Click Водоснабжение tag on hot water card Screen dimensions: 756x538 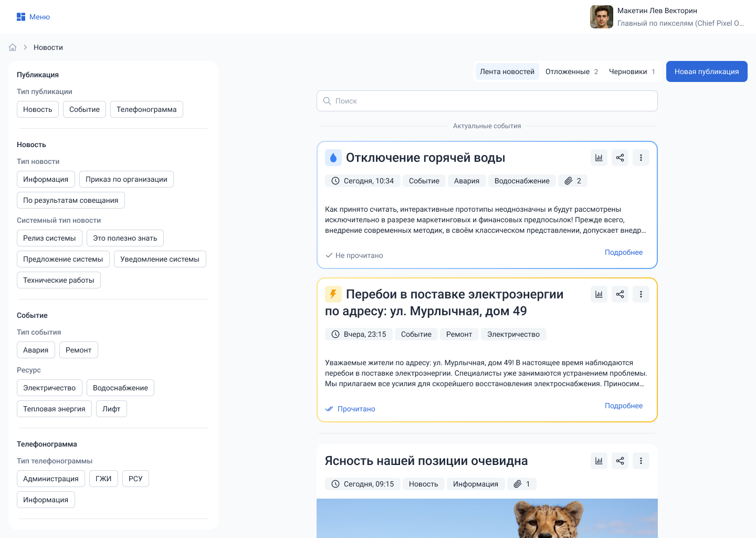point(522,181)
